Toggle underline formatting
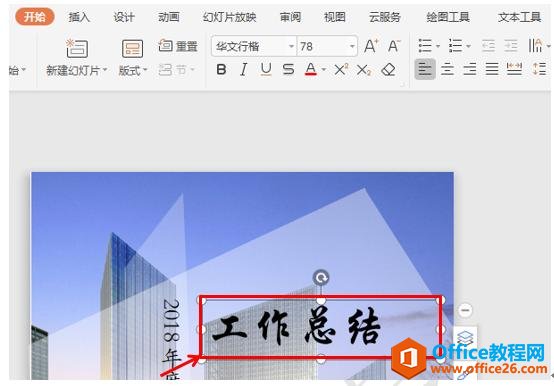The height and width of the screenshot is (386, 554). pos(266,70)
